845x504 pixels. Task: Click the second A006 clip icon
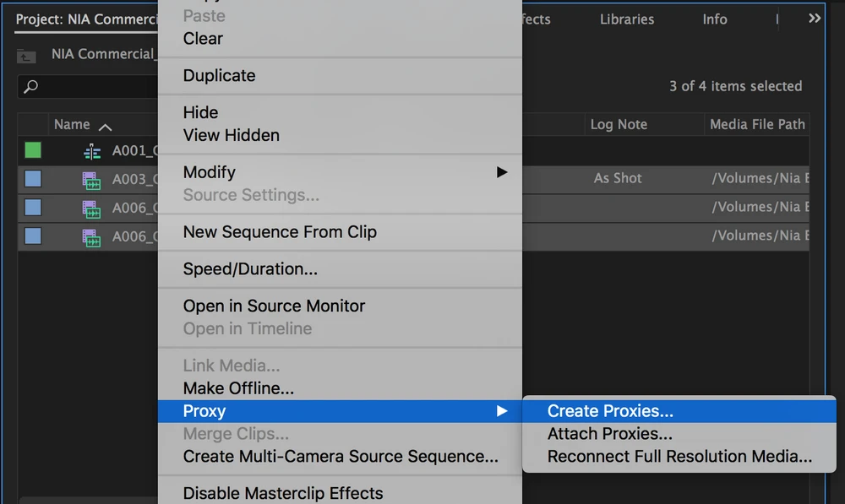click(x=91, y=237)
